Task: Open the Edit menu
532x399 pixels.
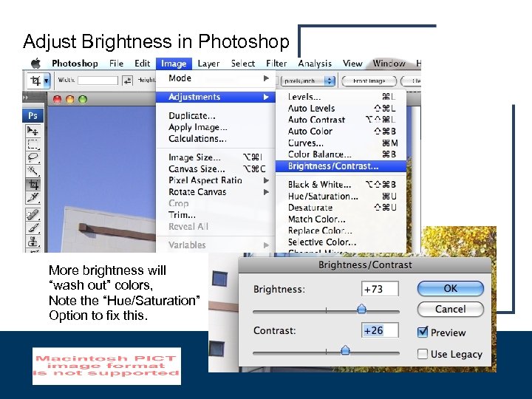Action: click(x=142, y=64)
